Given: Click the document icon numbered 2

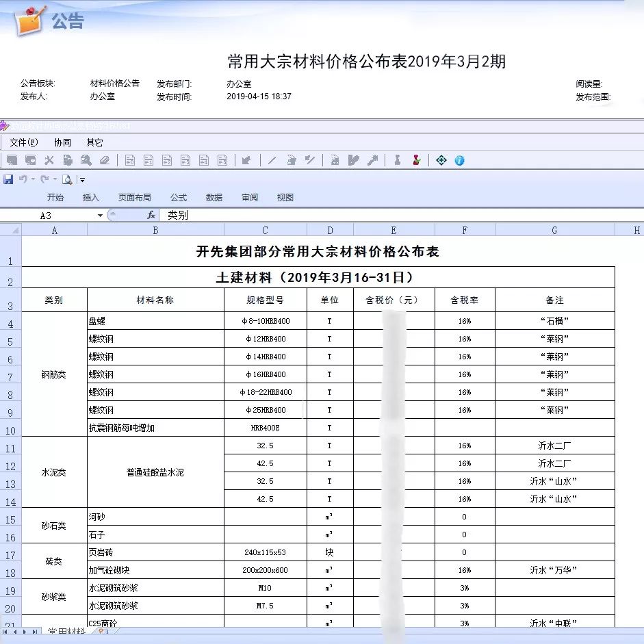Looking at the screenshot, I should (x=167, y=160).
